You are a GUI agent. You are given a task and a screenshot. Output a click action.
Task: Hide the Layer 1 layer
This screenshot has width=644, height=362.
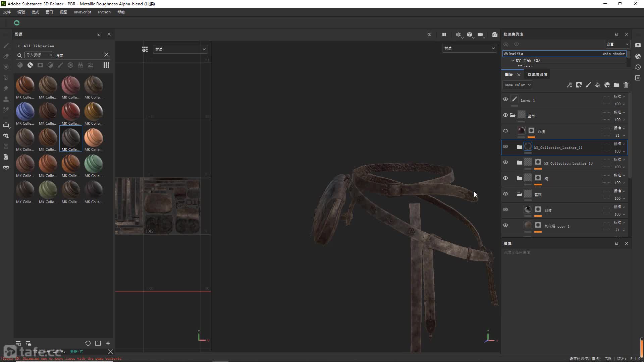(505, 99)
